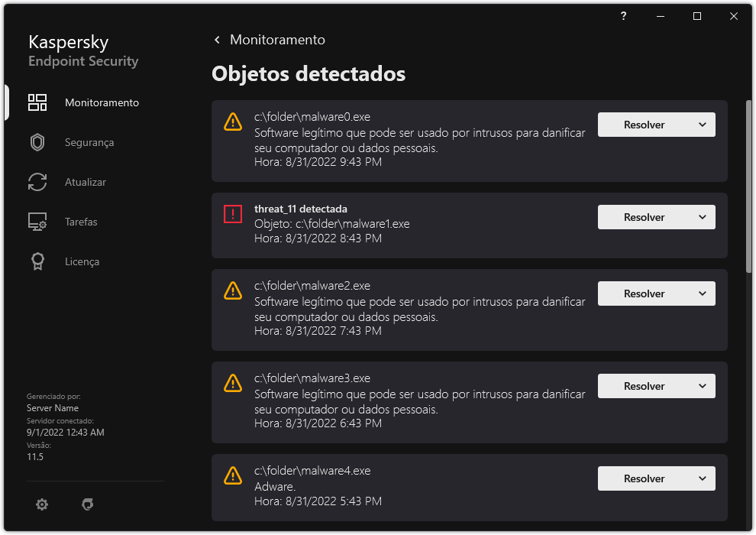
Task: Select the Monitoramento sidebar entry
Action: [102, 102]
